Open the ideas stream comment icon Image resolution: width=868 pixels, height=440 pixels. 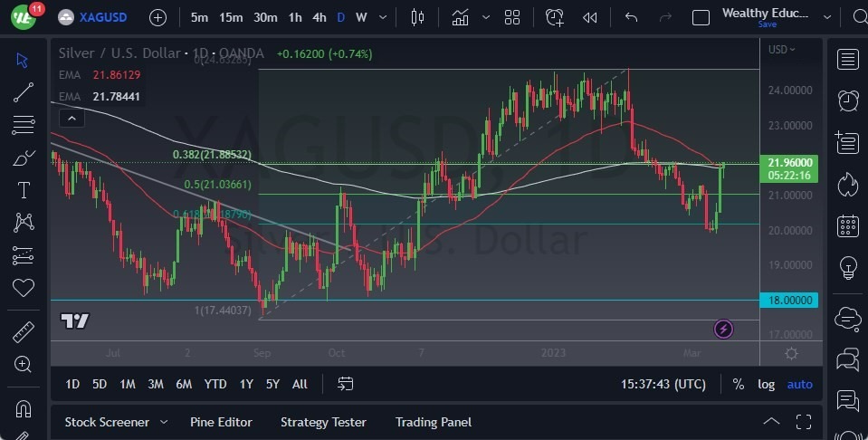[x=847, y=401]
